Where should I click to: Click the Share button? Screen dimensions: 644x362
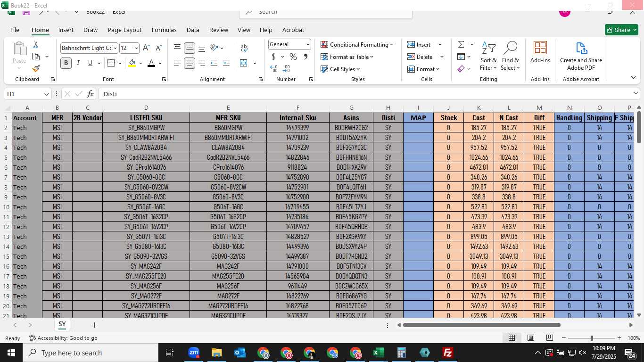point(621,30)
